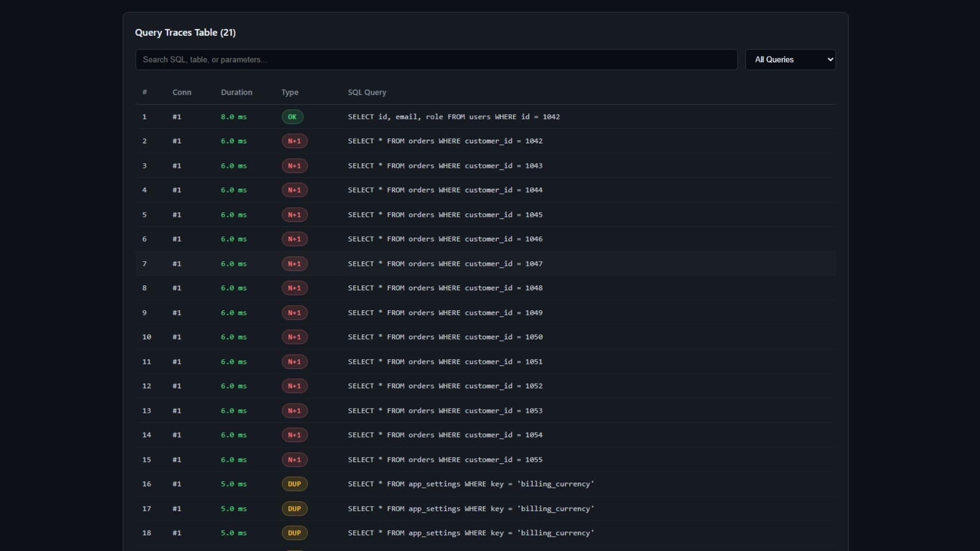This screenshot has height=551, width=980.
Task: Click the Query Traces Table (21) heading
Action: point(185,33)
